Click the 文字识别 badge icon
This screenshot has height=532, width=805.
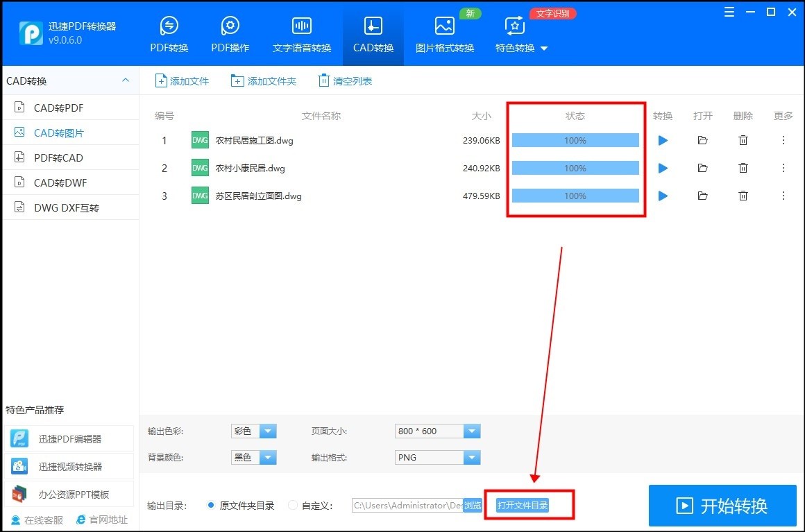coord(552,12)
